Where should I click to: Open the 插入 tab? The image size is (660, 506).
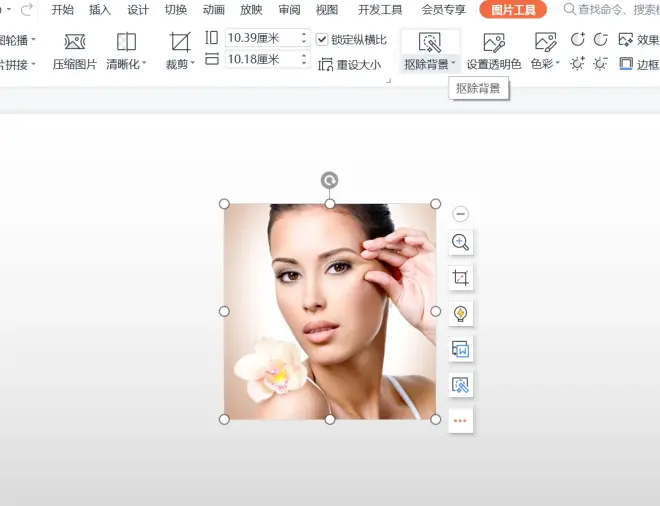[x=100, y=9]
